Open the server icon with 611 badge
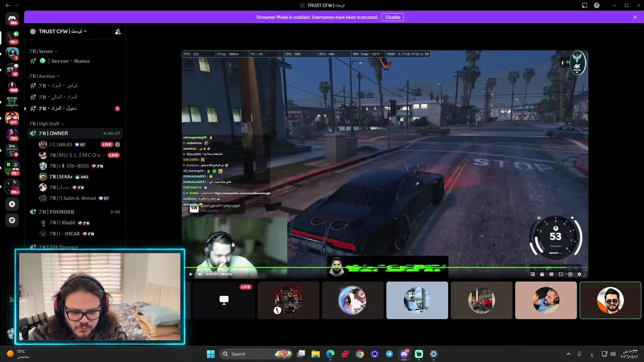This screenshot has height=362, width=644. pyautogui.click(x=13, y=117)
